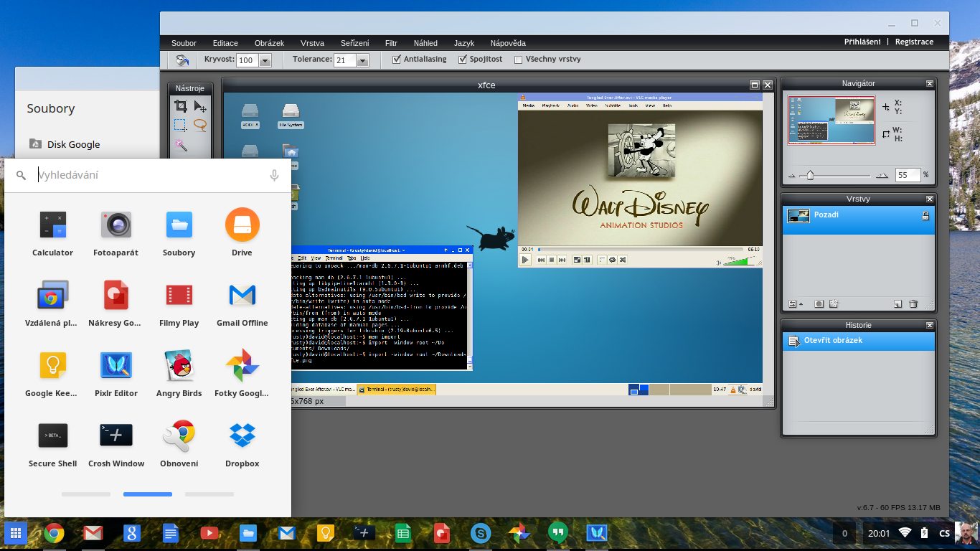Open the Obrázek menu
This screenshot has width=980, height=551.
tap(269, 43)
